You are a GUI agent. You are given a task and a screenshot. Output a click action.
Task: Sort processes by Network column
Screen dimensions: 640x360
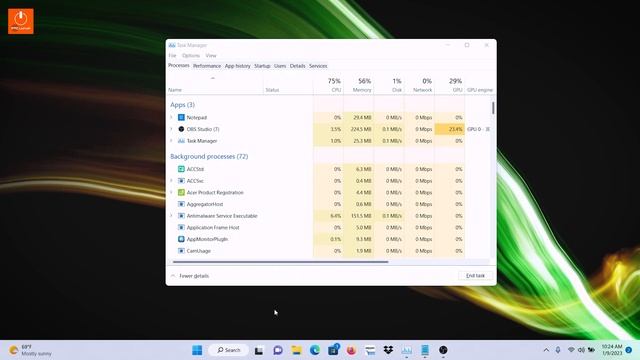click(x=419, y=85)
